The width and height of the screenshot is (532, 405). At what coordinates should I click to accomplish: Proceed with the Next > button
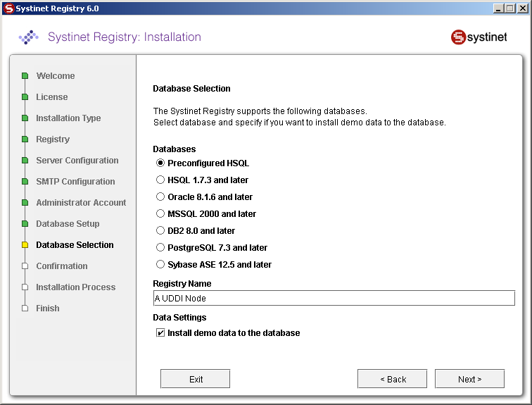[x=469, y=379]
